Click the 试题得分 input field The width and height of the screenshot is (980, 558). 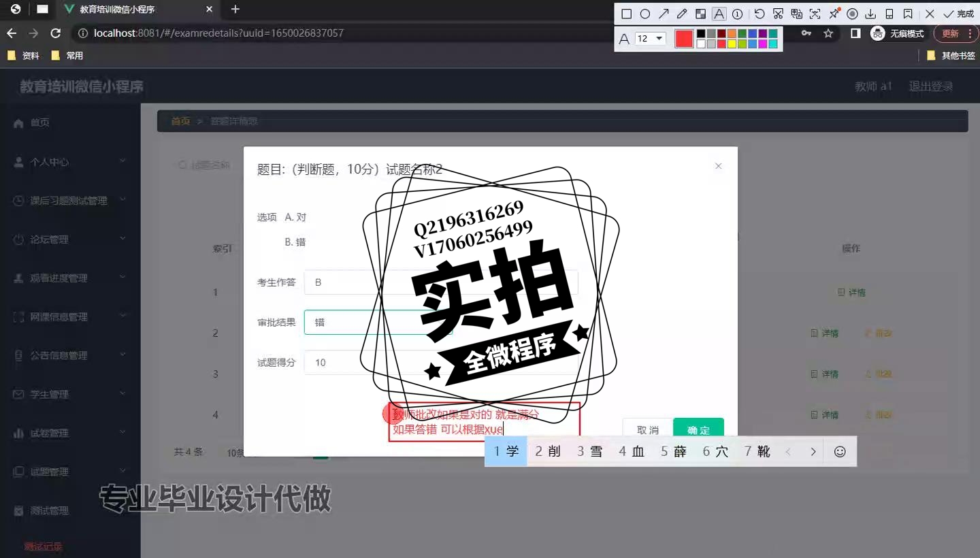tap(441, 363)
